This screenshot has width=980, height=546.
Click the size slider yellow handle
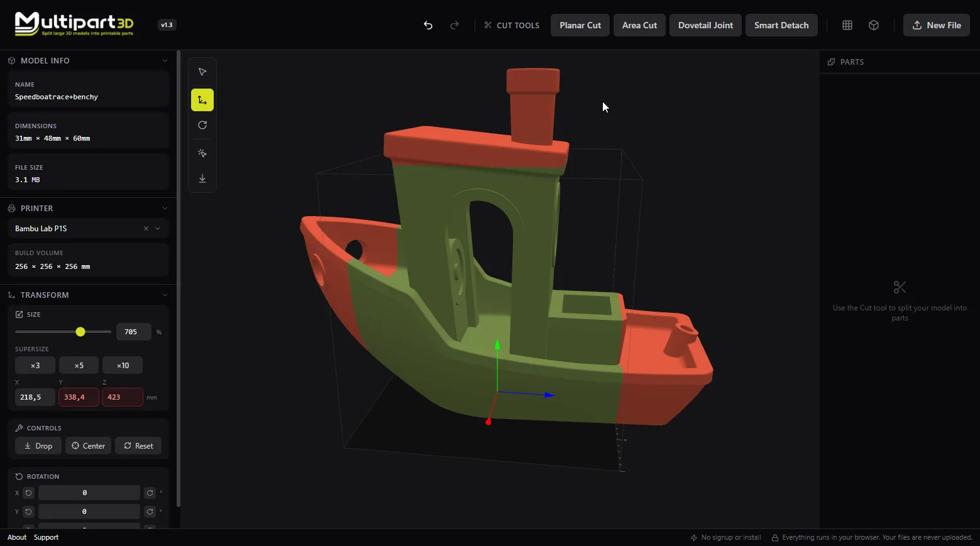(80, 332)
